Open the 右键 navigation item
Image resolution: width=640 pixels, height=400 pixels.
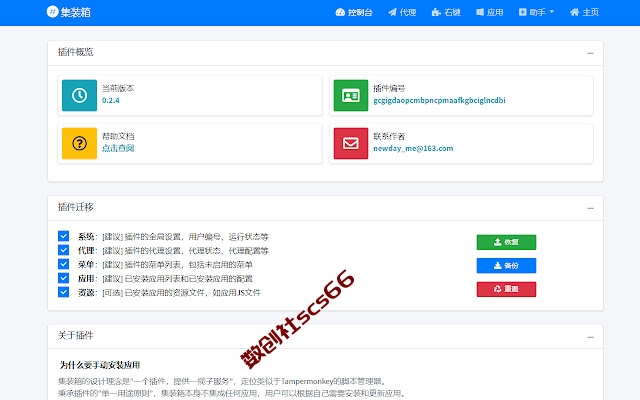[x=446, y=12]
